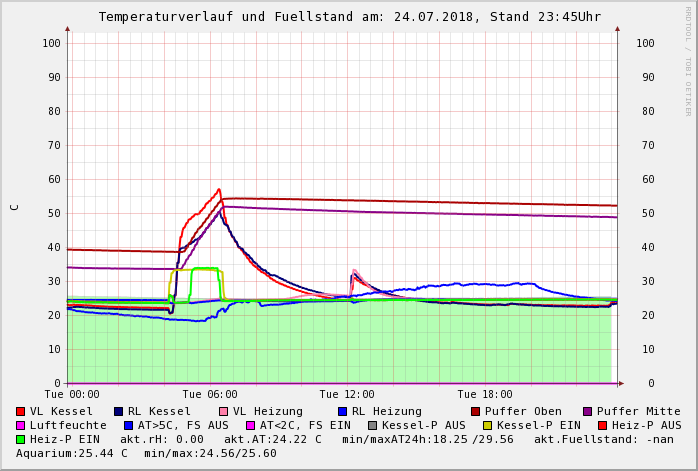This screenshot has width=698, height=471.
Task: Click the 'Luftfeuchte' legend label
Action: 68,426
